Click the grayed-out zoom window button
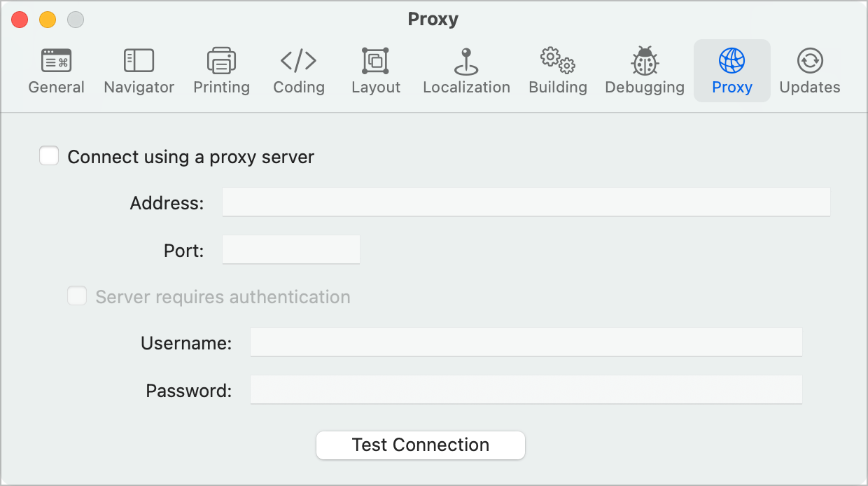868x486 pixels. [x=76, y=20]
